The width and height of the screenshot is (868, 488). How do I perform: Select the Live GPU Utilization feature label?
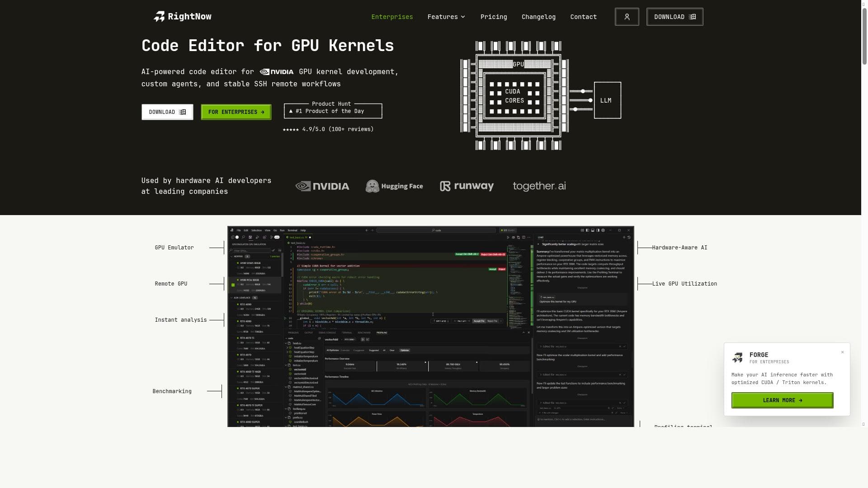point(684,284)
